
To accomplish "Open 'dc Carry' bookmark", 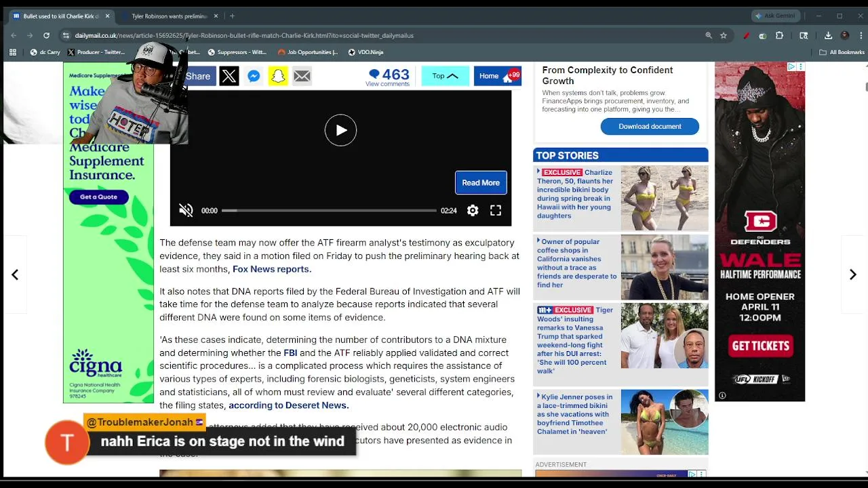I will click(x=45, y=52).
